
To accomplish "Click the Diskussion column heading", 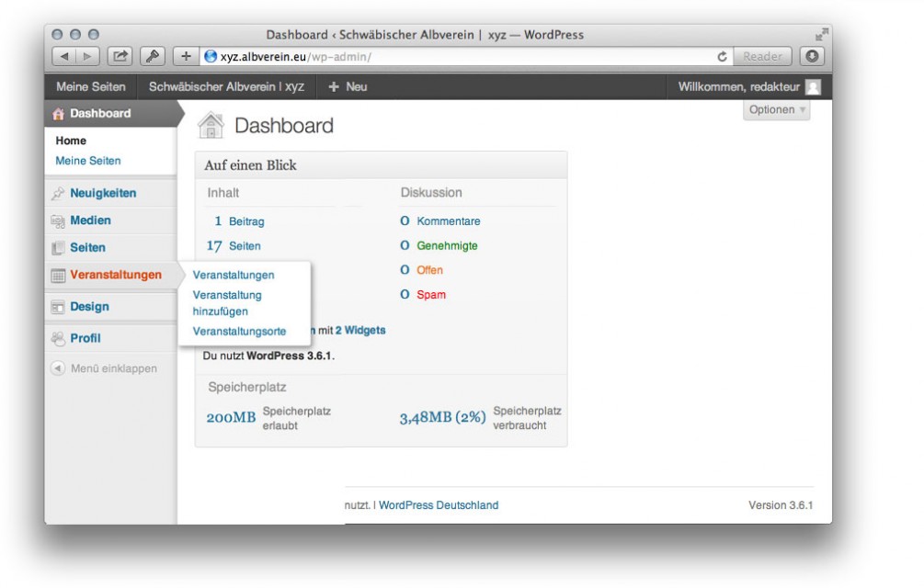I will coord(431,192).
